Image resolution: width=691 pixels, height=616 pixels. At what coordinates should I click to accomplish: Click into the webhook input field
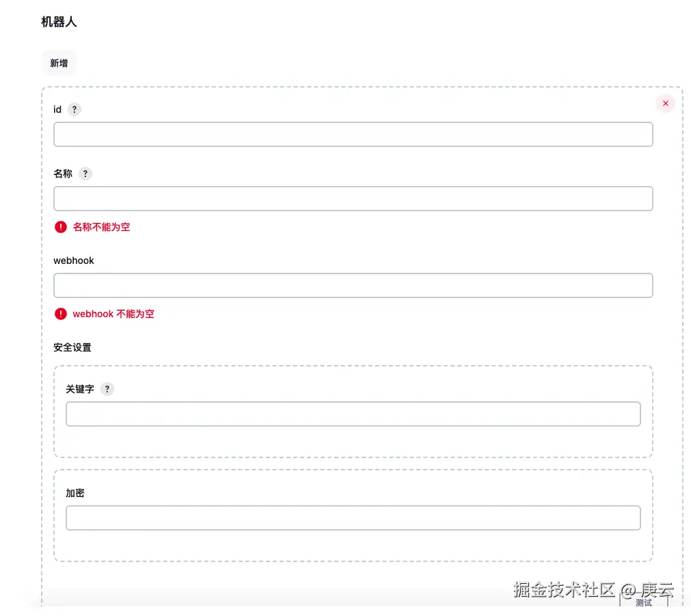[353, 286]
